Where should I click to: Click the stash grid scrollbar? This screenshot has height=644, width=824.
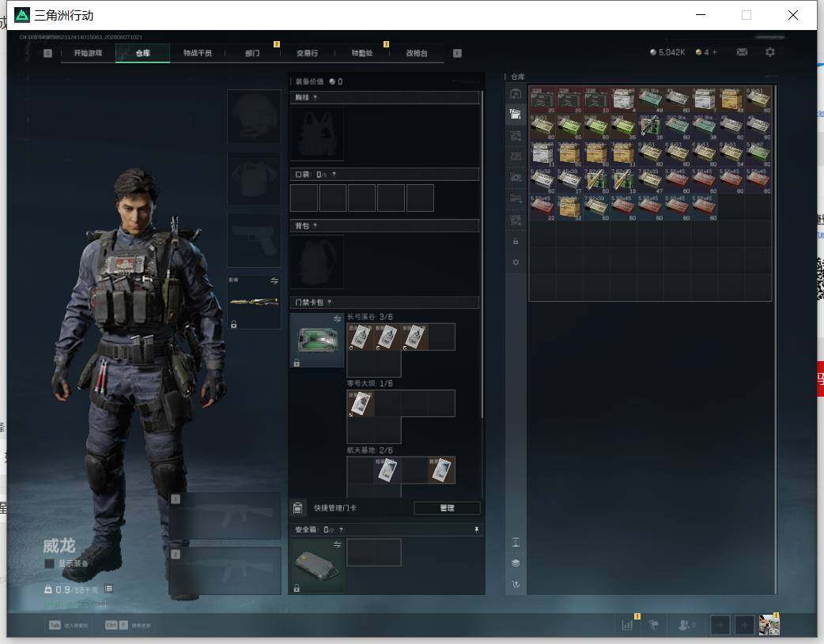(x=775, y=339)
